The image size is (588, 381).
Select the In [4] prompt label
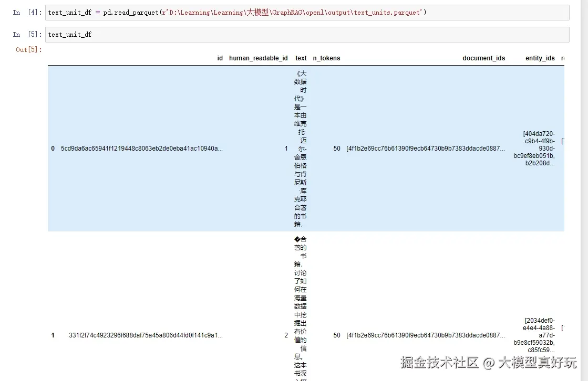[27, 13]
